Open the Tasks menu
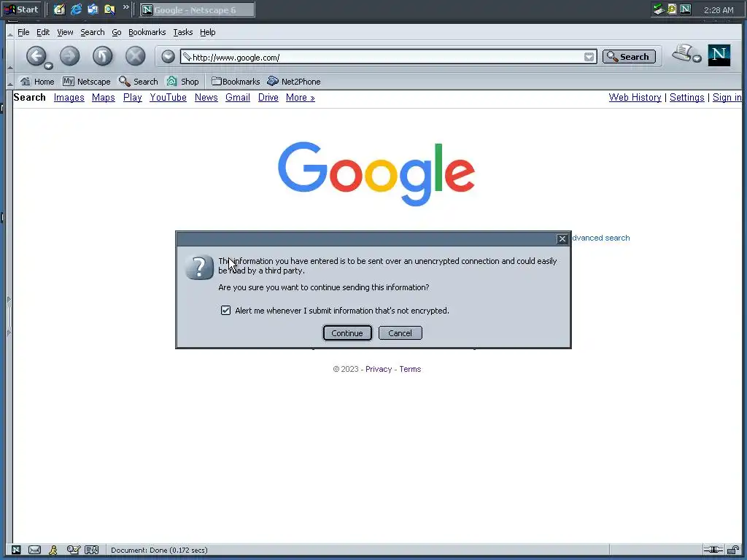The height and width of the screenshot is (560, 747). [183, 32]
